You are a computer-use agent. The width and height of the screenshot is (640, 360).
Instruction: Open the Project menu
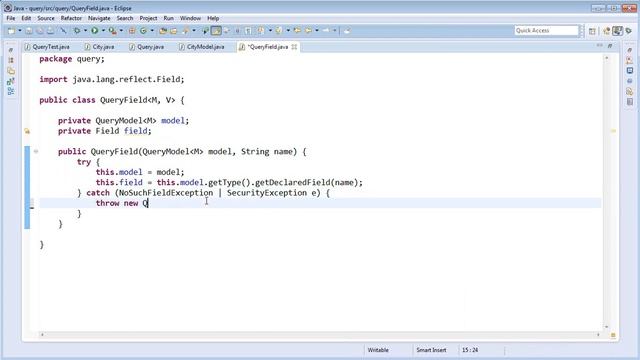pyautogui.click(x=148, y=18)
